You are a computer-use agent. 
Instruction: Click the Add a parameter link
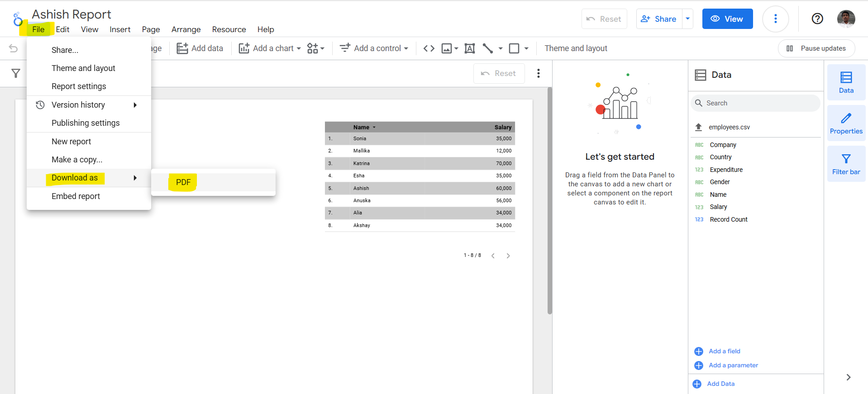[733, 365]
